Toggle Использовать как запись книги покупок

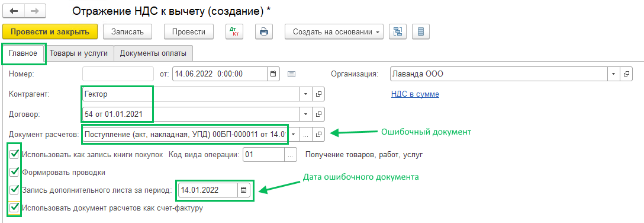15,154
